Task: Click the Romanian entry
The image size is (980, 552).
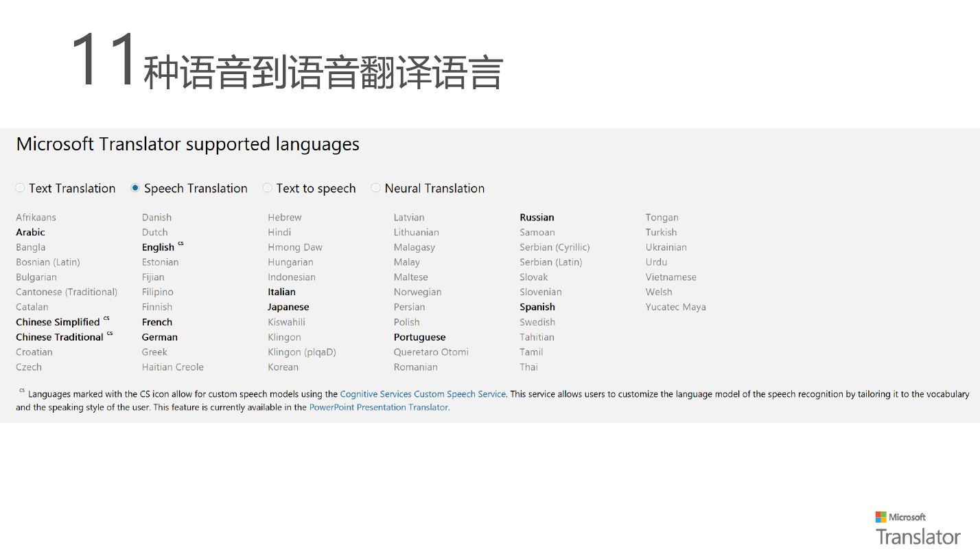Action: tap(415, 367)
